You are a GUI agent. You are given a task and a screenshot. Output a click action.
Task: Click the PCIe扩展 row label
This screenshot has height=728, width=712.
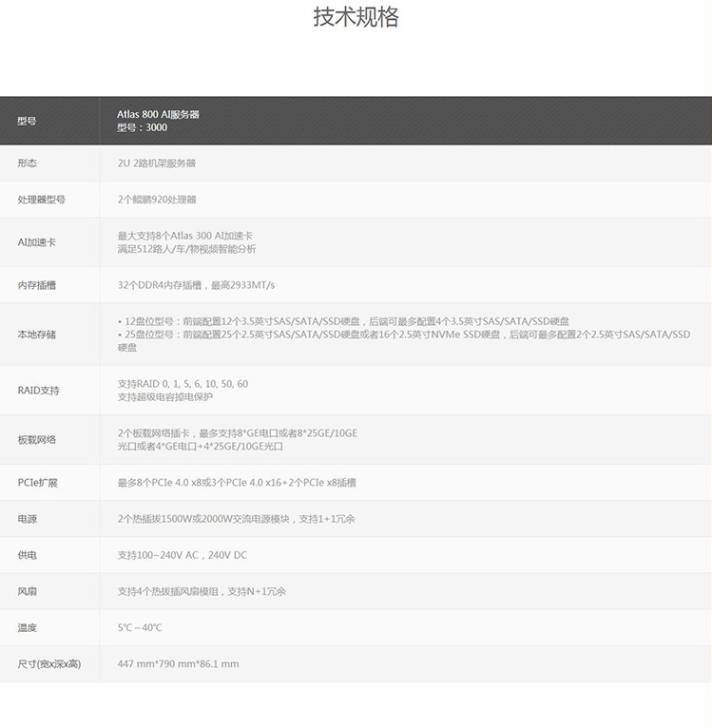(x=38, y=483)
